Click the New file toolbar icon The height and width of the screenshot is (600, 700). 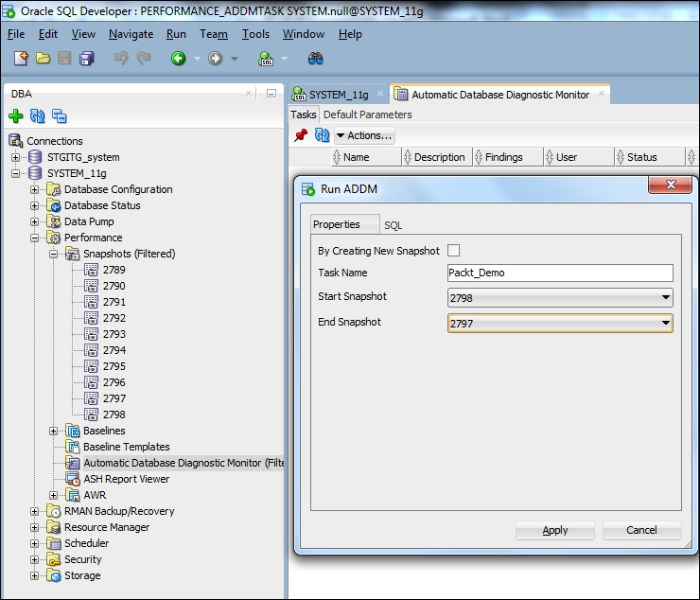[21, 59]
